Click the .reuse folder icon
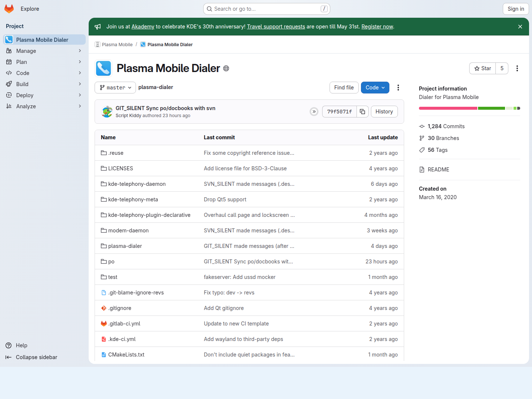Viewport: 532px width, 399px height. (104, 153)
